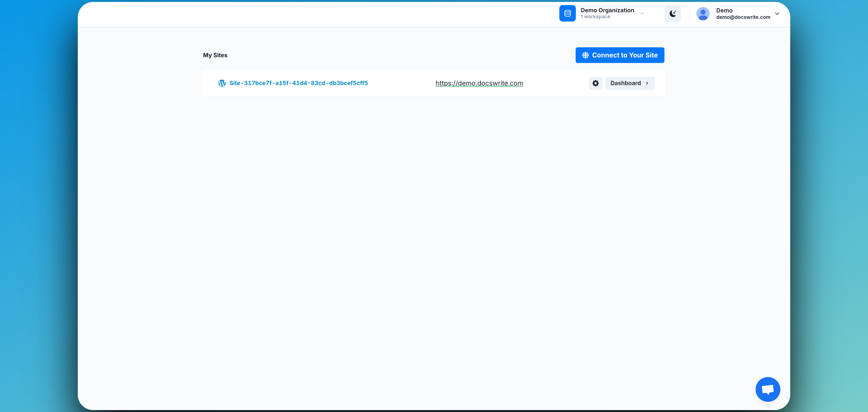Click the Demo user avatar
This screenshot has width=868, height=412.
[703, 14]
